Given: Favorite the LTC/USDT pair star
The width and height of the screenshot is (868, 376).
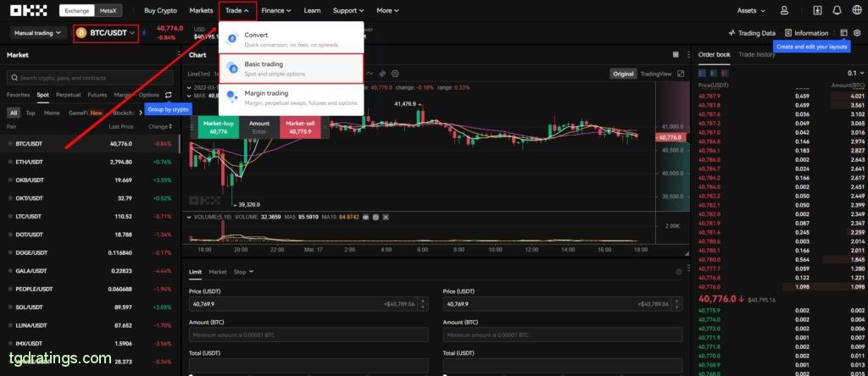Looking at the screenshot, I should coord(10,216).
